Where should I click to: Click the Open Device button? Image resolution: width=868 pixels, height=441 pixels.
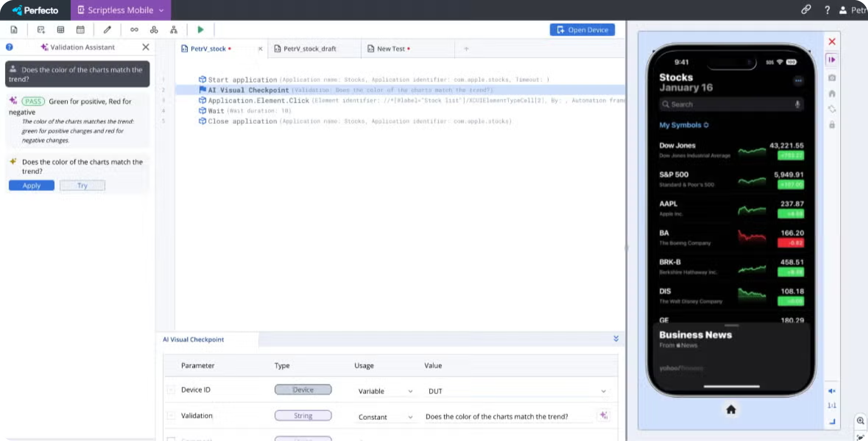(x=582, y=30)
